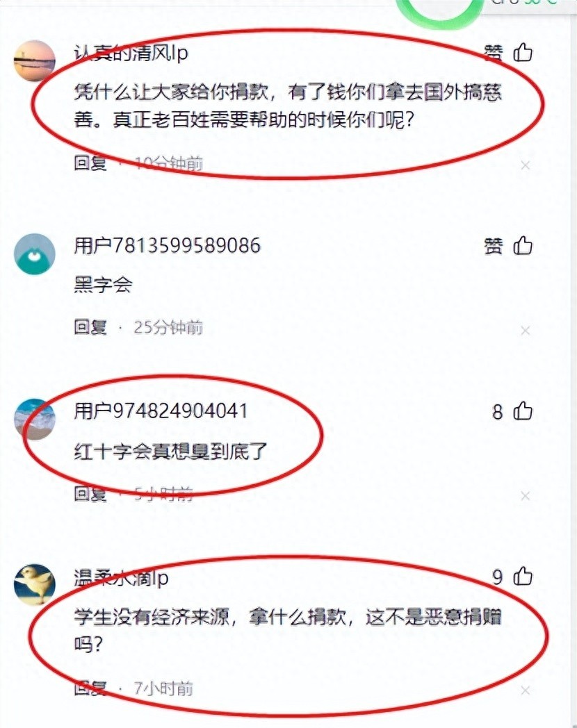
Task: Open the chick avatar of 温柔水滴lp
Action: coord(35,584)
